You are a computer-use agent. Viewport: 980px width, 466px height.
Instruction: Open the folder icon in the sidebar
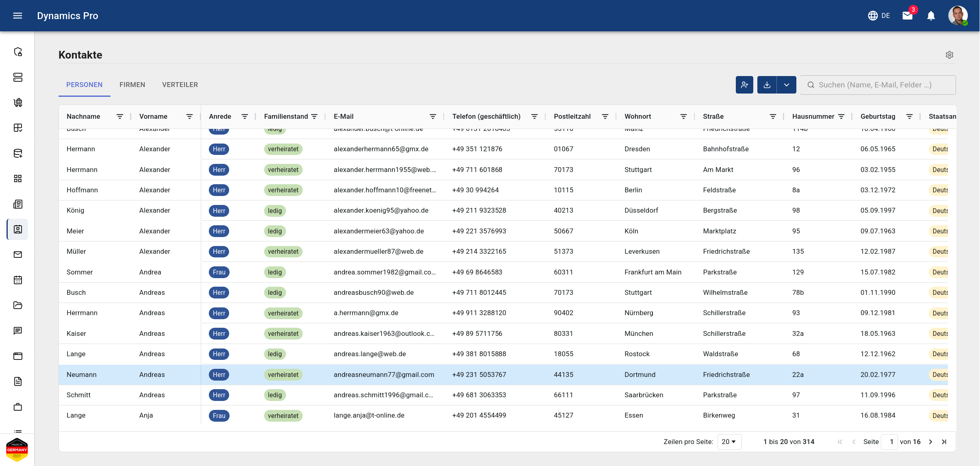pyautogui.click(x=18, y=305)
